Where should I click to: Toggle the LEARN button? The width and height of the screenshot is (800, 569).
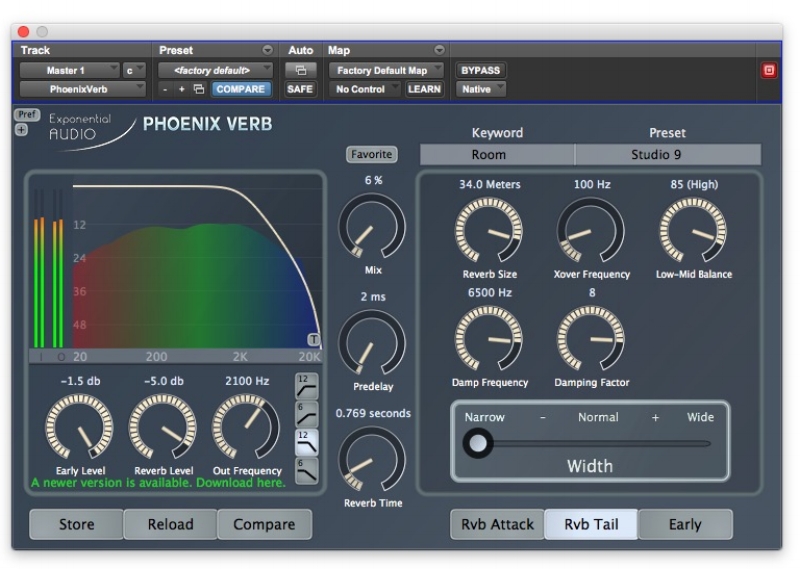[x=424, y=89]
